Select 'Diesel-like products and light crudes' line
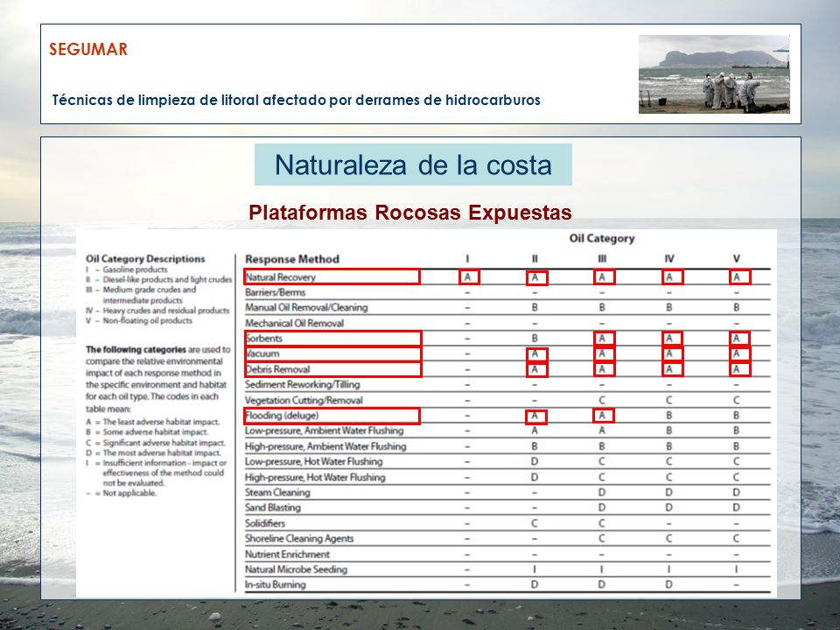 click(x=158, y=280)
